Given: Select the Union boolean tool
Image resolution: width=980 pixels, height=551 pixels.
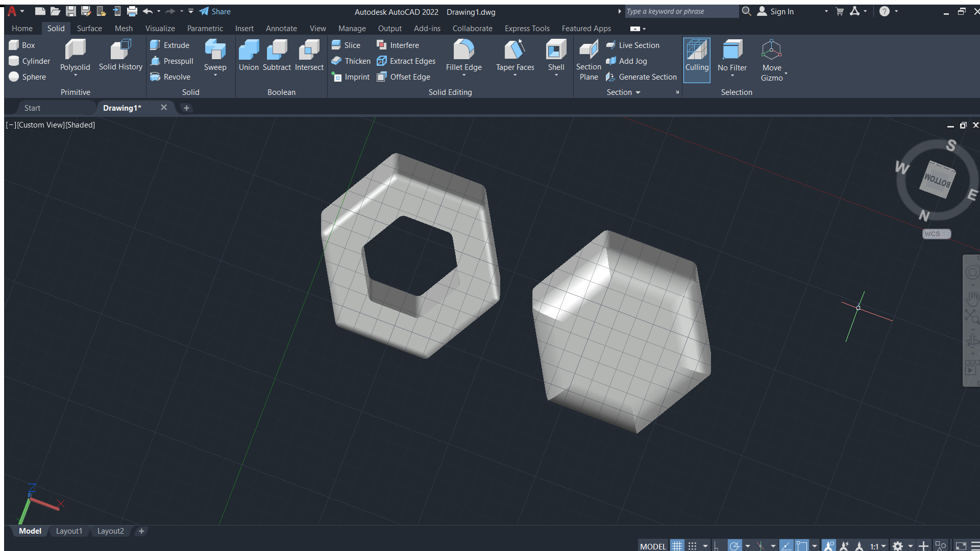Looking at the screenshot, I should [249, 56].
